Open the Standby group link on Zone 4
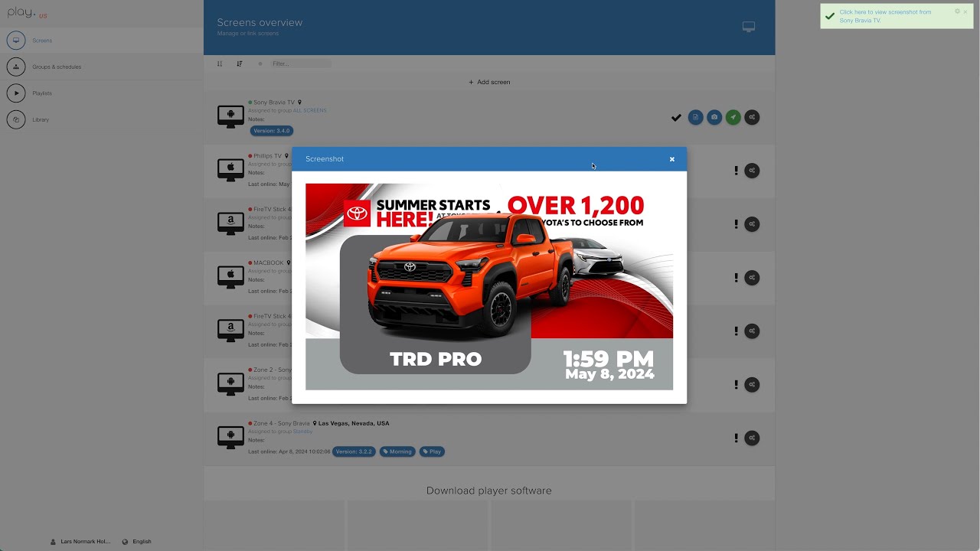 pyautogui.click(x=302, y=432)
